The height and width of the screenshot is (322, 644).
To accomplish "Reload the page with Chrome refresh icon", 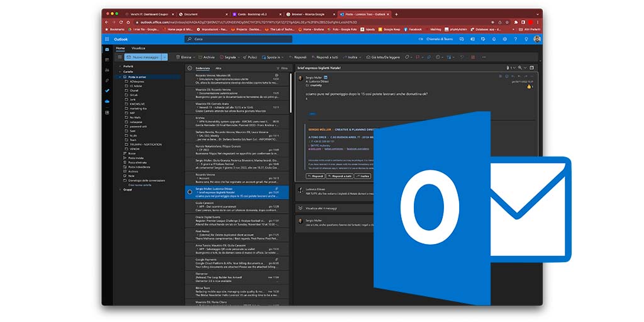I will 121,22.
